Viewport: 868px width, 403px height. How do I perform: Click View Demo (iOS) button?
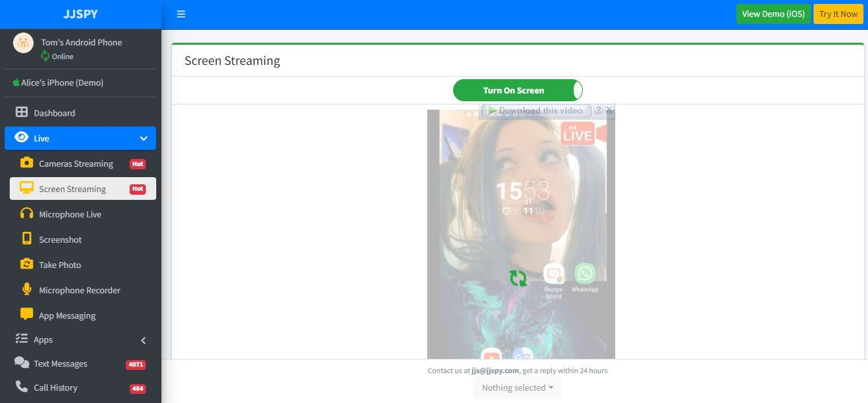click(x=773, y=14)
